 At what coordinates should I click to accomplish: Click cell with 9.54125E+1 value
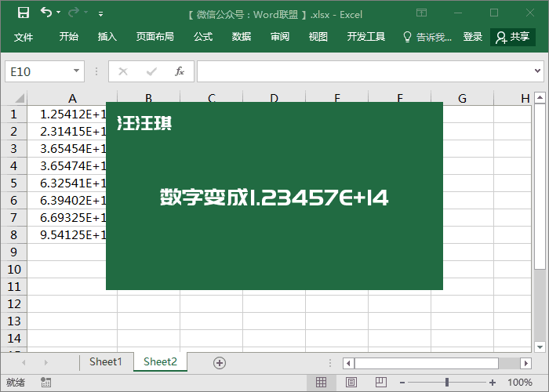tap(67, 235)
